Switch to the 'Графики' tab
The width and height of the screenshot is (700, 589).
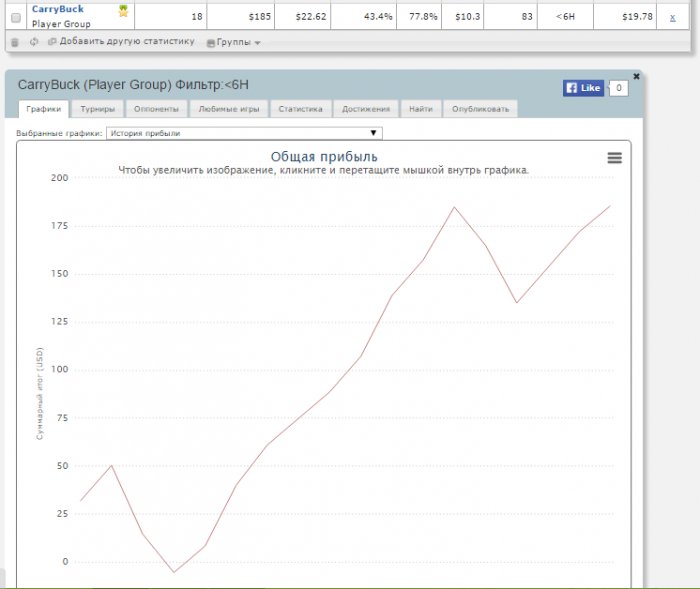click(44, 109)
